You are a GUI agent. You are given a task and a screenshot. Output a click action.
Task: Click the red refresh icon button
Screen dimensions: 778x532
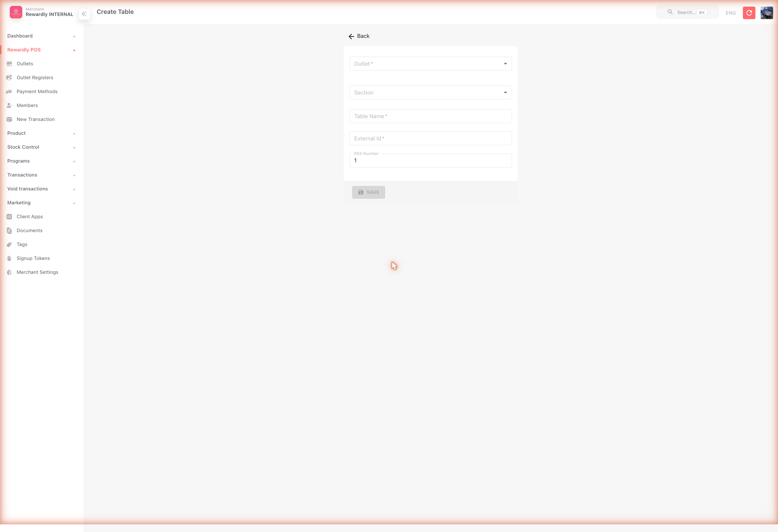coord(749,13)
